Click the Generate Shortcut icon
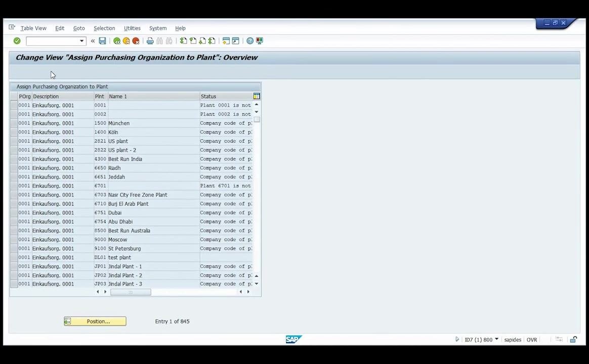The image size is (589, 364). [x=235, y=40]
